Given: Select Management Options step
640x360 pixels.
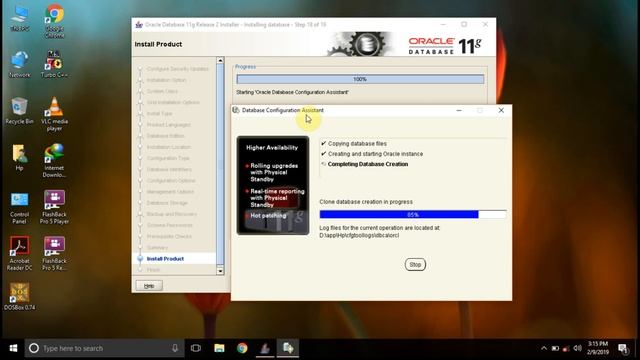Looking at the screenshot, I should point(170,192).
